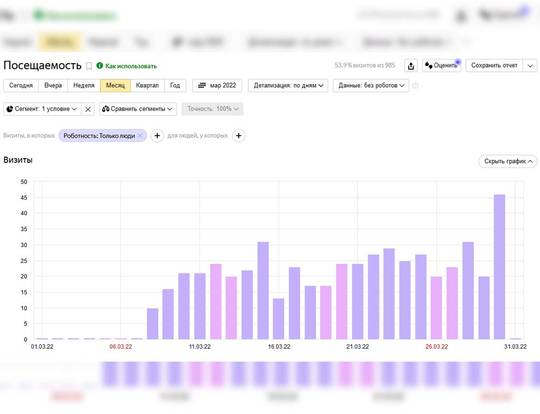Collapse chart with Скрыть график
The height and width of the screenshot is (414, 540).
click(508, 161)
